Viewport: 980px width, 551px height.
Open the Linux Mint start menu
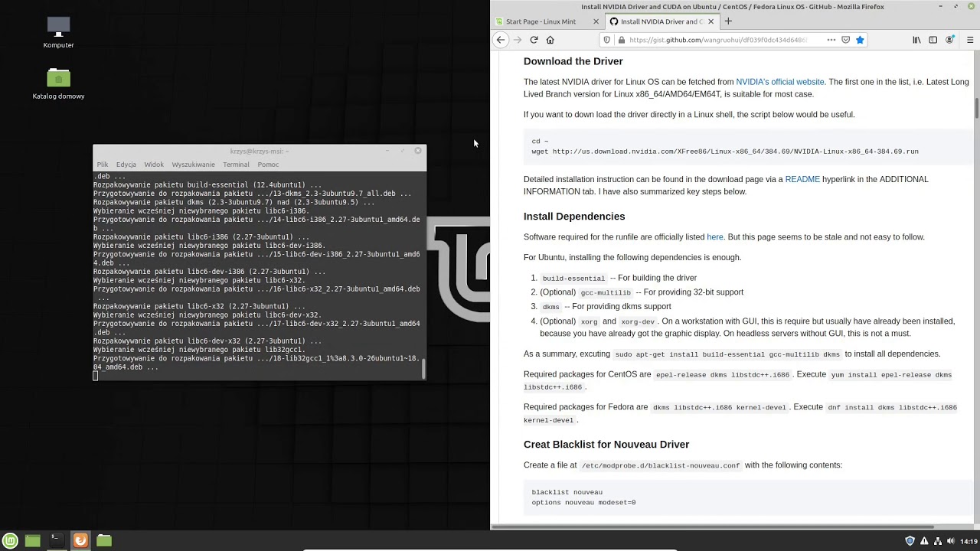pos(10,540)
